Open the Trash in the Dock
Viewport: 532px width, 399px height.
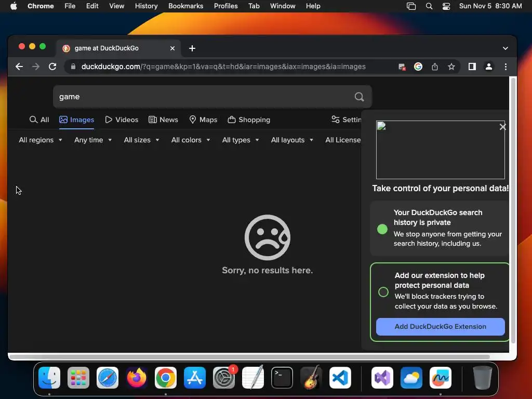click(482, 378)
